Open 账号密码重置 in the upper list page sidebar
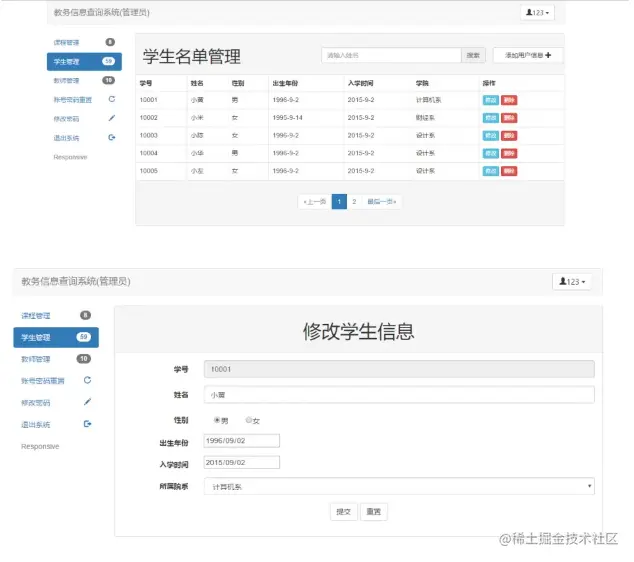Image resolution: width=634 pixels, height=562 pixels. (73, 99)
